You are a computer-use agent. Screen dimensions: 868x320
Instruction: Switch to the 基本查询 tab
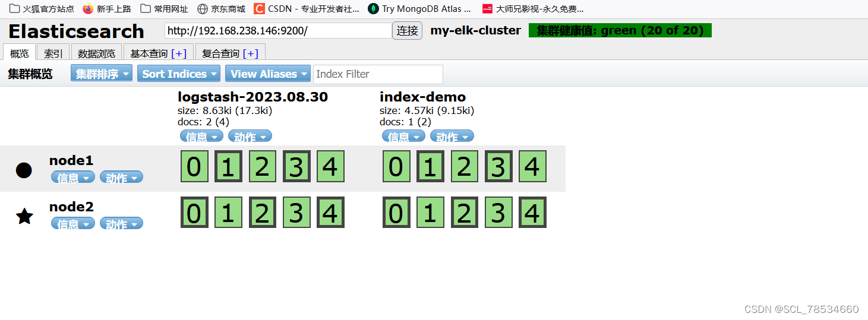coord(149,53)
